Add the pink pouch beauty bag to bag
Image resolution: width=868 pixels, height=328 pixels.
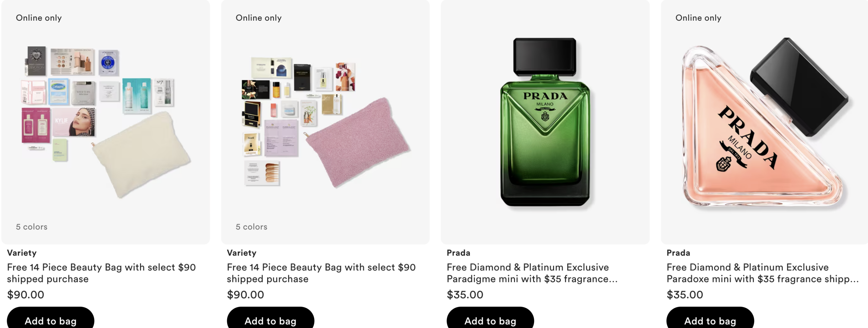pos(270,320)
